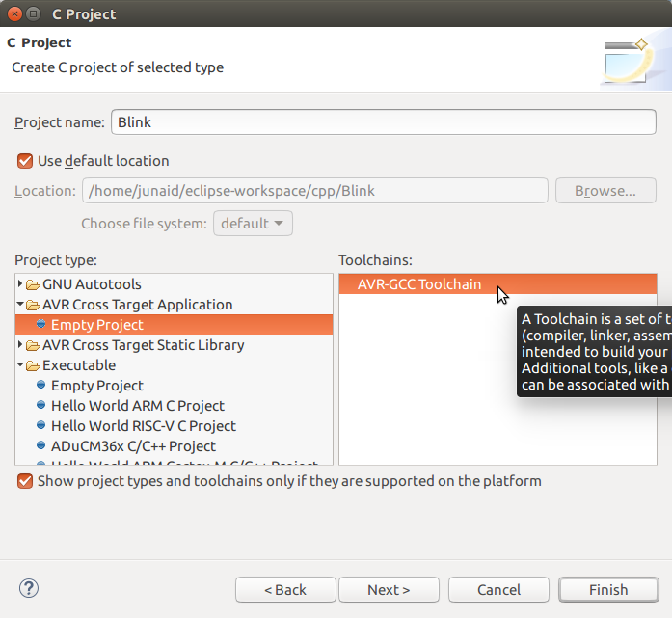
Task: Click the Project name text field
Action: click(x=384, y=122)
